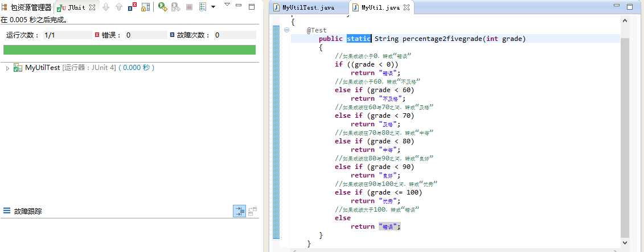Click the MyUtilTest test class icon

pos(18,68)
